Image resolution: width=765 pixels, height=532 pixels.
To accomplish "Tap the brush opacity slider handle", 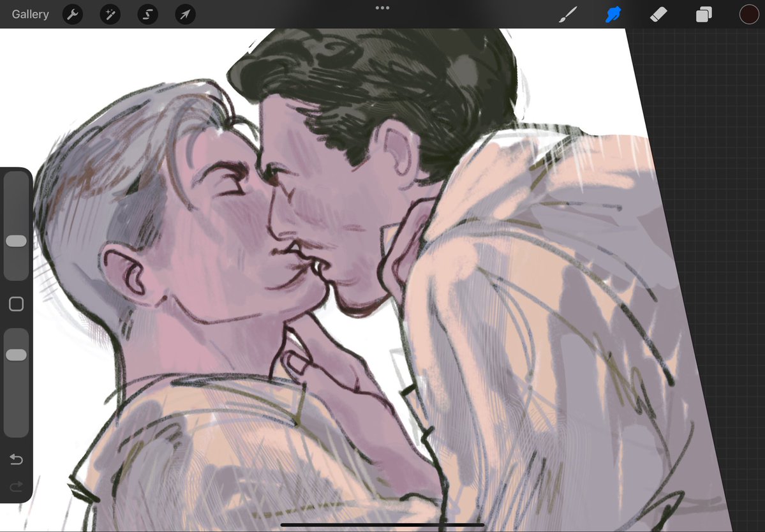I will click(16, 355).
